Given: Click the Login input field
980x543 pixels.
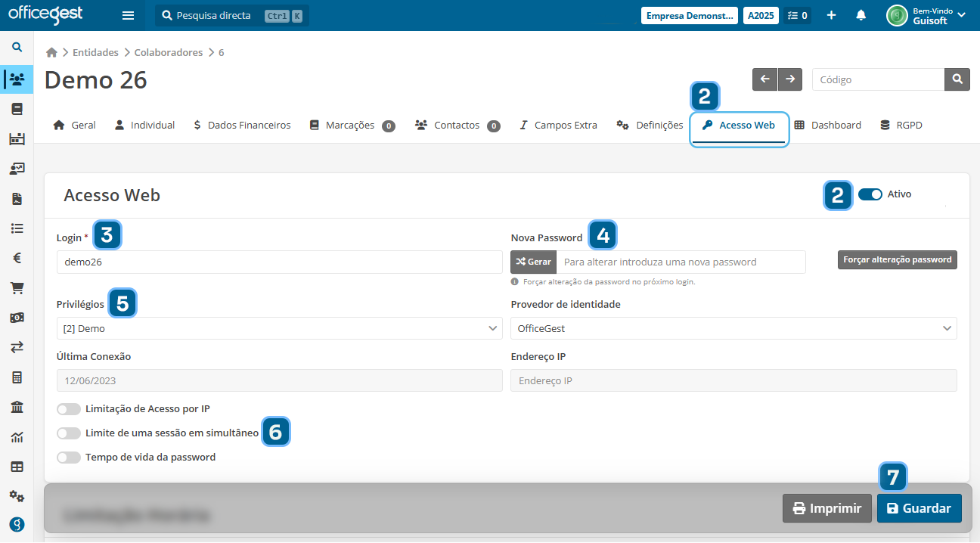Looking at the screenshot, I should pyautogui.click(x=279, y=262).
